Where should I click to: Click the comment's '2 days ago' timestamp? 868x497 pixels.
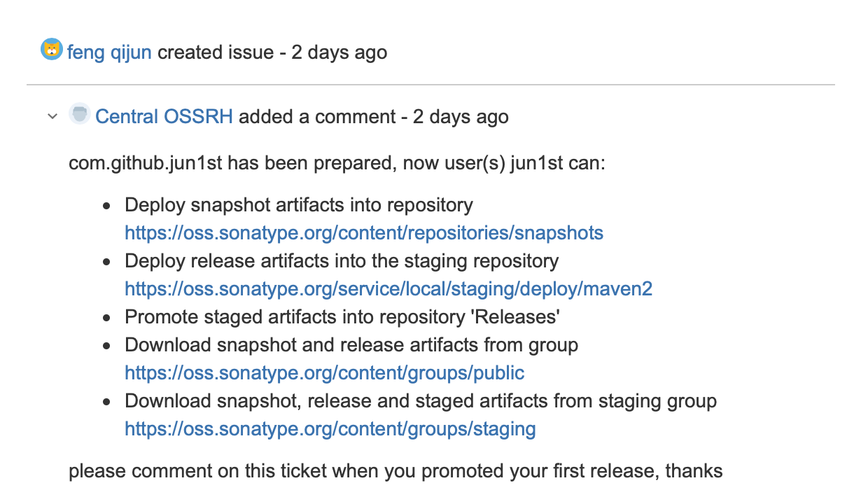tap(461, 117)
